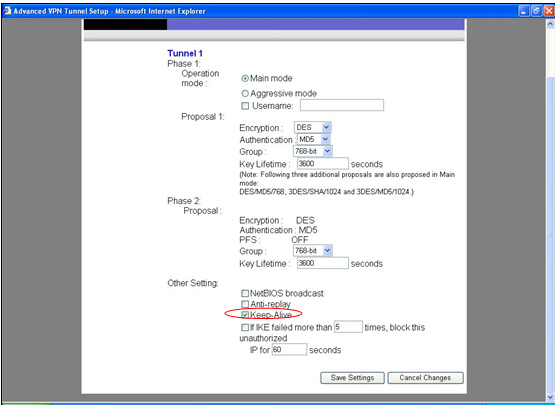Enable the IKE failed block checkbox
The height and width of the screenshot is (405, 555).
245,327
